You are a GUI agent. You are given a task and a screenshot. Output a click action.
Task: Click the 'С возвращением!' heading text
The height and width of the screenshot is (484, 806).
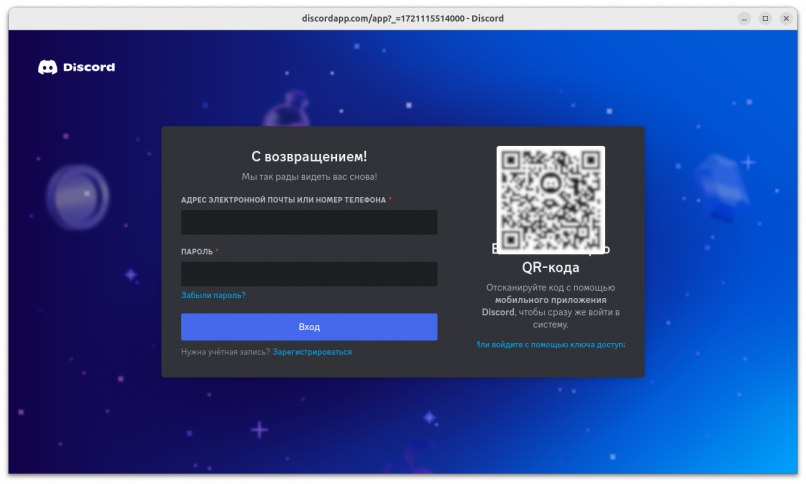tap(309, 156)
